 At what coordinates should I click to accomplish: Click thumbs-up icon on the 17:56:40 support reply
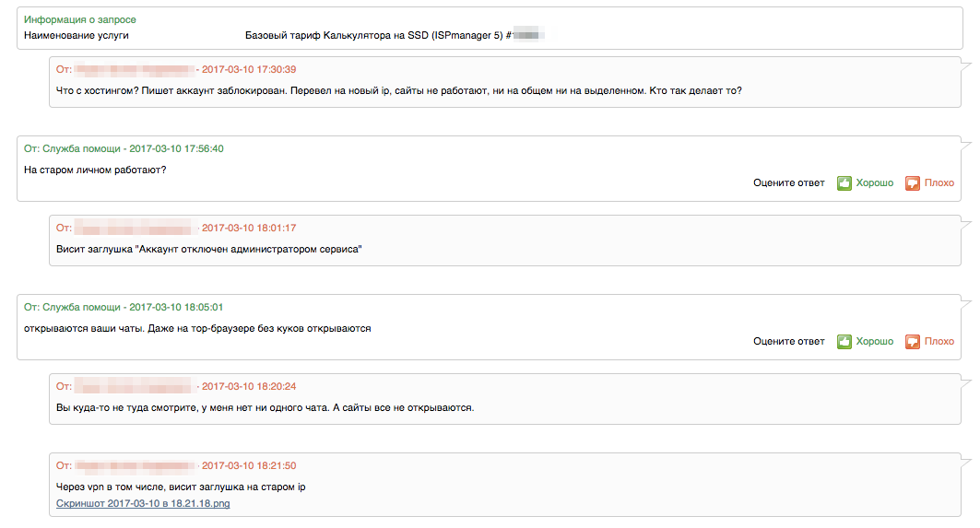tap(844, 183)
